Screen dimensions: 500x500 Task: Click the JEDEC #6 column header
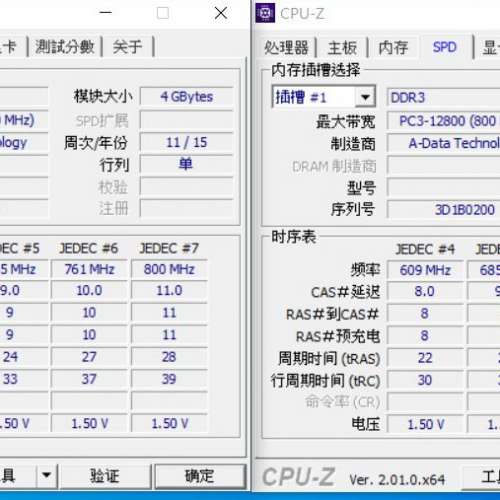coord(89,248)
